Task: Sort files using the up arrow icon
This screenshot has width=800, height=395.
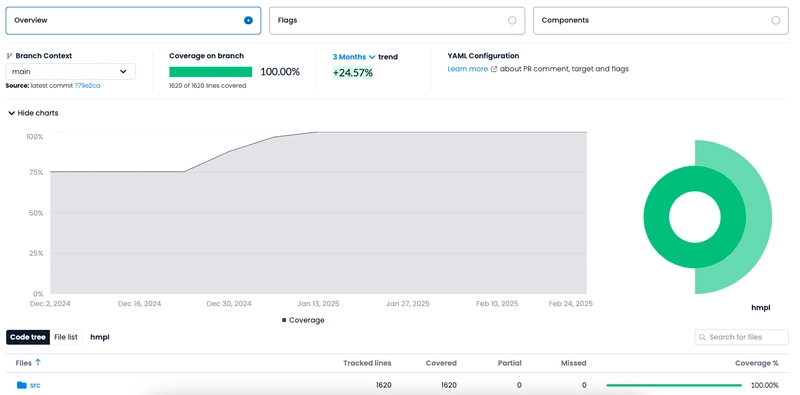Action: (38, 362)
